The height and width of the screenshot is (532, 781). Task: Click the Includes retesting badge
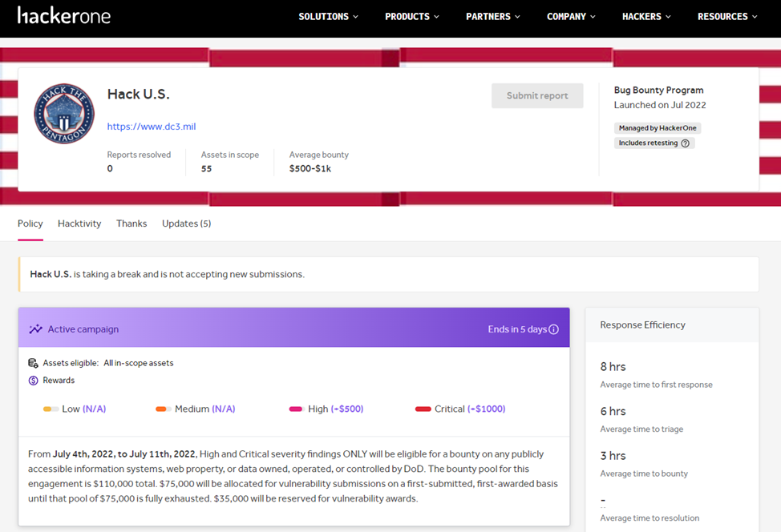coord(654,143)
